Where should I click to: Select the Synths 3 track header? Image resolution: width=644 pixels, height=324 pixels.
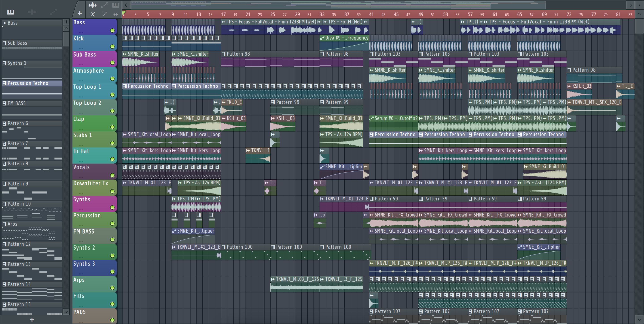click(95, 268)
